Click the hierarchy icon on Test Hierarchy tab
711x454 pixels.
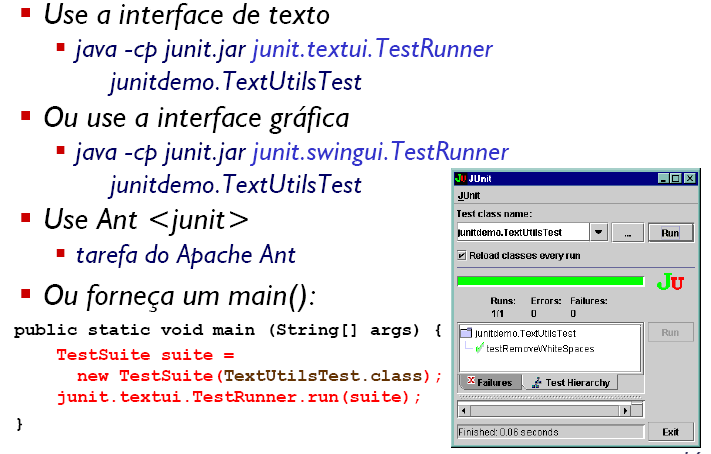click(536, 383)
